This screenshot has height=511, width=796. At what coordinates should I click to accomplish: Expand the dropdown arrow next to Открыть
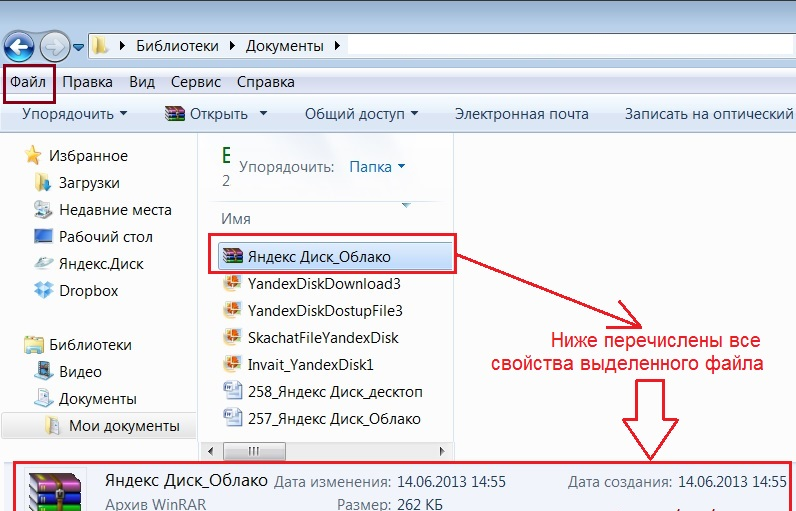click(263, 113)
